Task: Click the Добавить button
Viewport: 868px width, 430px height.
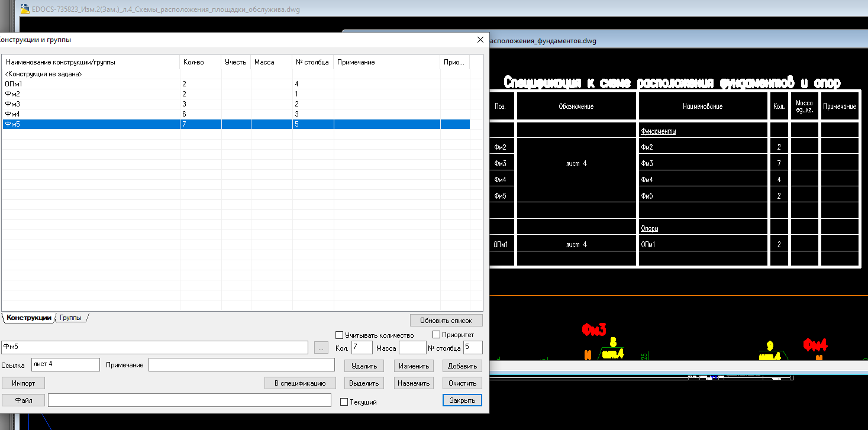Action: click(x=462, y=366)
